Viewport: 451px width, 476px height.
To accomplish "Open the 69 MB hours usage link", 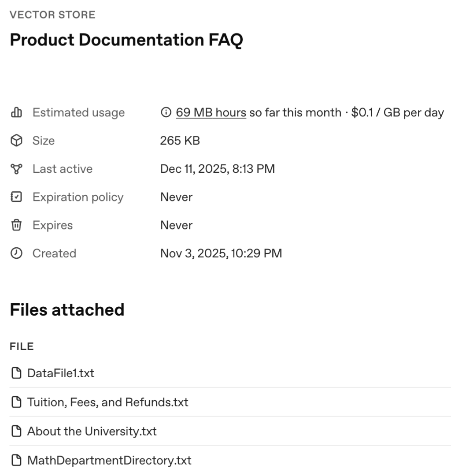I will (x=211, y=112).
